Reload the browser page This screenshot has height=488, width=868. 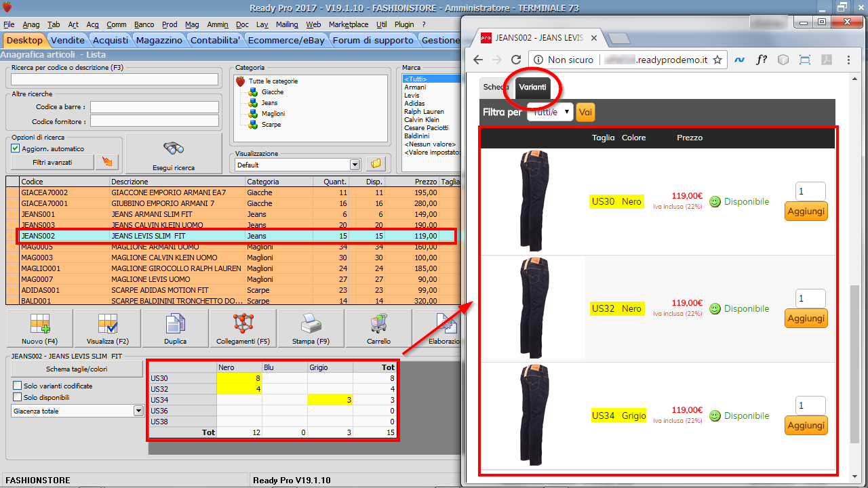point(517,60)
